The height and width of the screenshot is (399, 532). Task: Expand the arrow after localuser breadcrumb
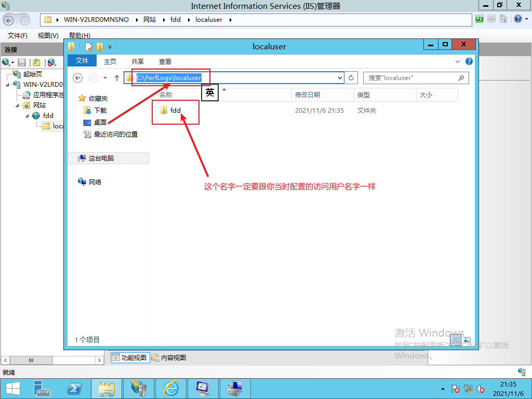click(x=230, y=20)
